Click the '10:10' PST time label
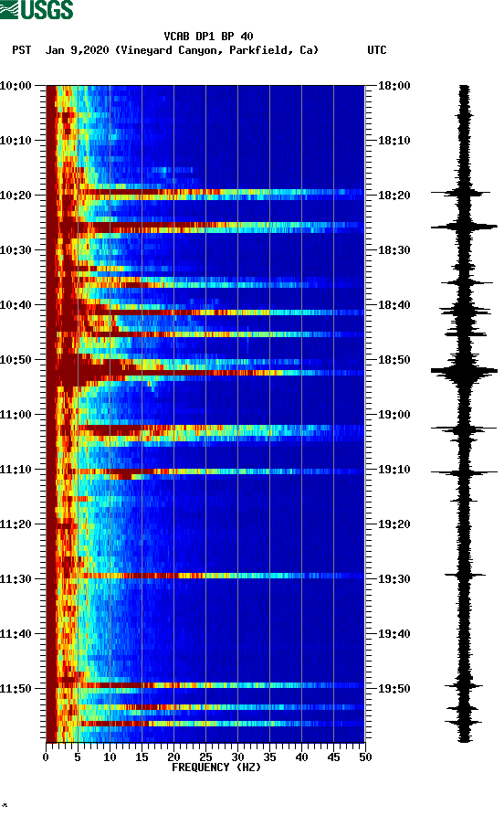The image size is (504, 815). (16, 141)
